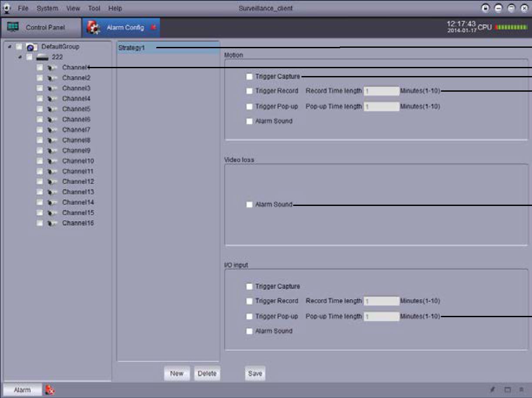Tick the Channel3 checkbox
Viewport: 532px width, 398px height.
pos(40,88)
